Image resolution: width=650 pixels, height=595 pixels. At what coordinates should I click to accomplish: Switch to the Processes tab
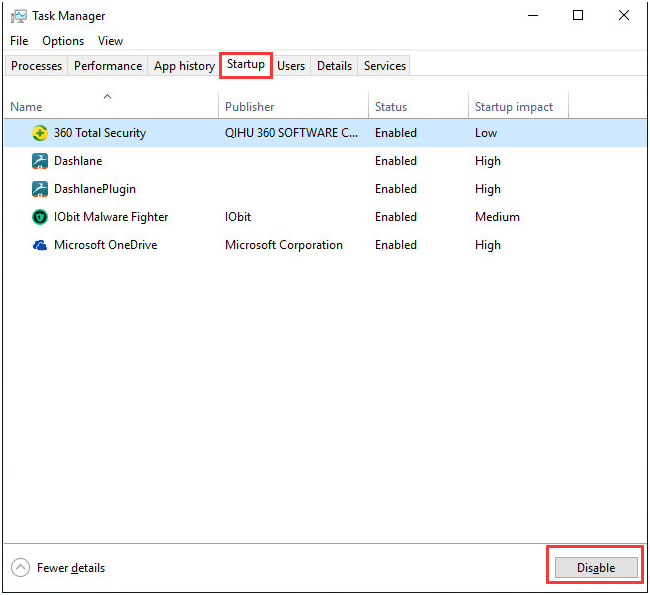[37, 66]
